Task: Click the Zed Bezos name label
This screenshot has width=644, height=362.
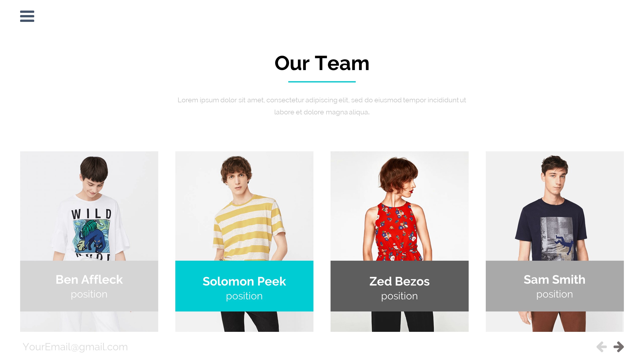Action: click(x=399, y=281)
